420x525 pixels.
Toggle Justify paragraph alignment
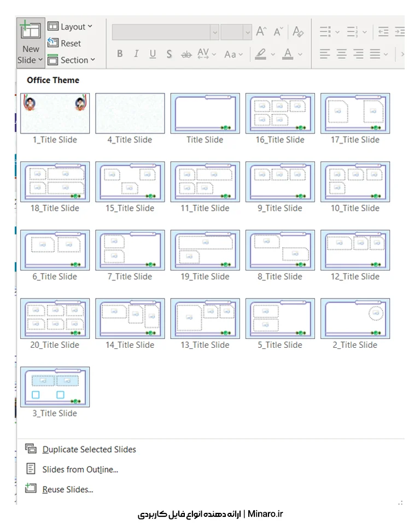click(x=375, y=54)
